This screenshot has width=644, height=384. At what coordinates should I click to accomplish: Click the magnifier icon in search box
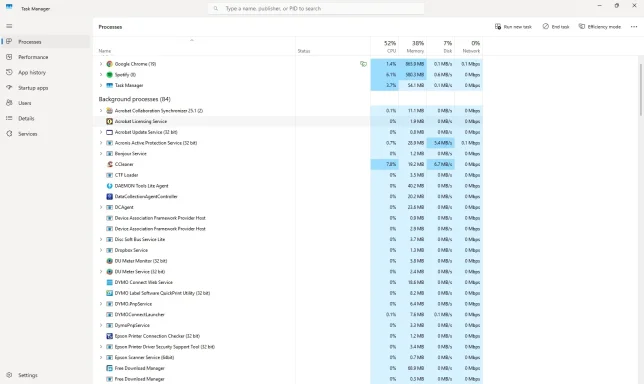pyautogui.click(x=216, y=8)
